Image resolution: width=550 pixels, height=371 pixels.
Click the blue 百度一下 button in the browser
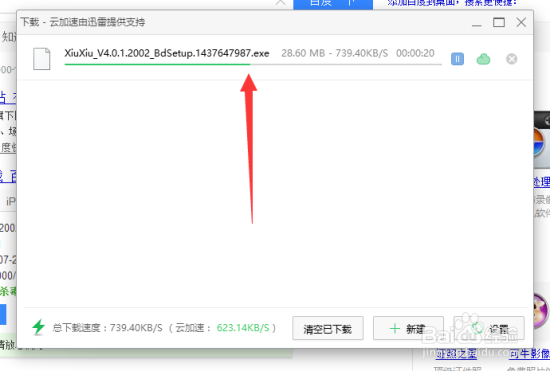[333, 4]
